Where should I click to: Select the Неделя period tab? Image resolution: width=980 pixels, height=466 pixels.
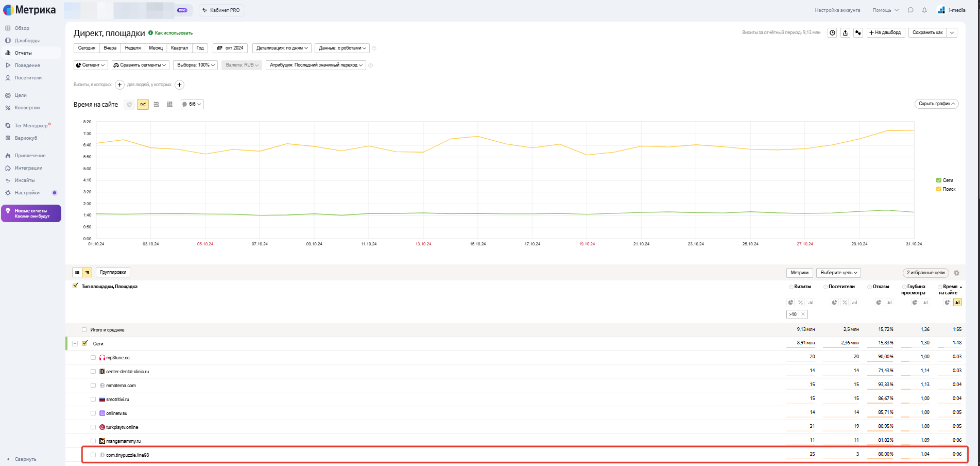tap(132, 48)
